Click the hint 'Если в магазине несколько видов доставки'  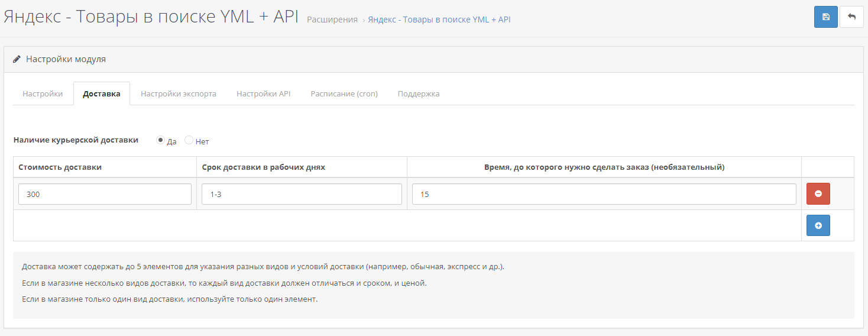tap(224, 283)
